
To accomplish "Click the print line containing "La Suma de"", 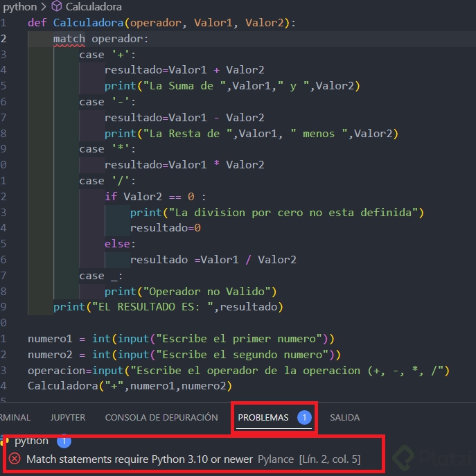I will 232,86.
